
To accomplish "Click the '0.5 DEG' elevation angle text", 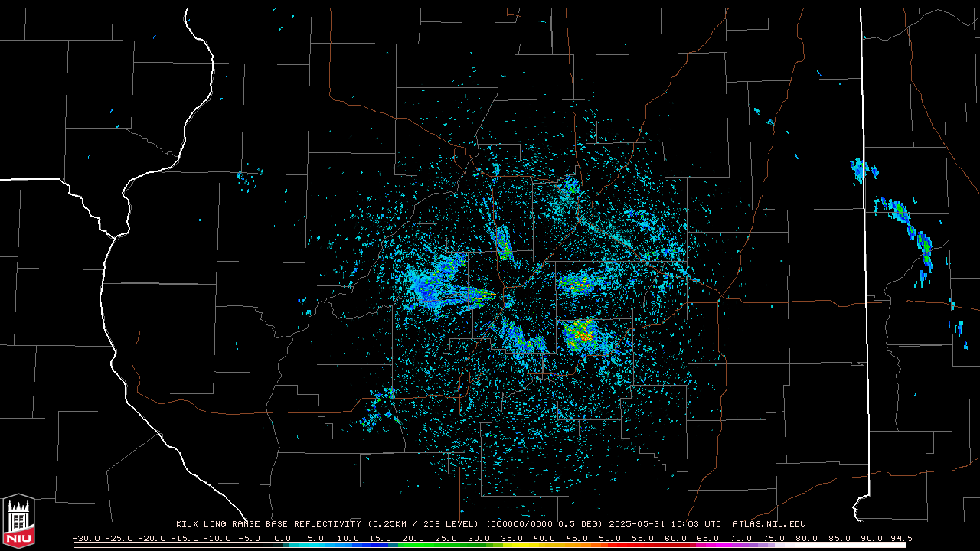I will tap(578, 524).
